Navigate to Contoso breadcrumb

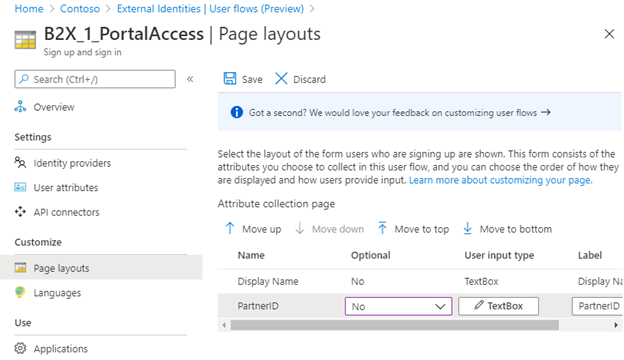tap(80, 9)
